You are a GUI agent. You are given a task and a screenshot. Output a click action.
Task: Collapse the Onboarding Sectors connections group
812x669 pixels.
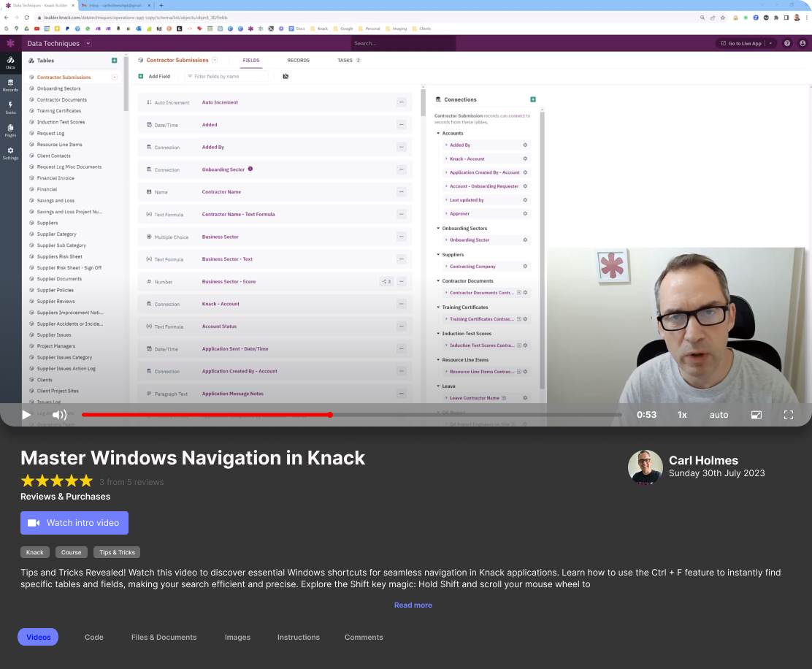(438, 228)
